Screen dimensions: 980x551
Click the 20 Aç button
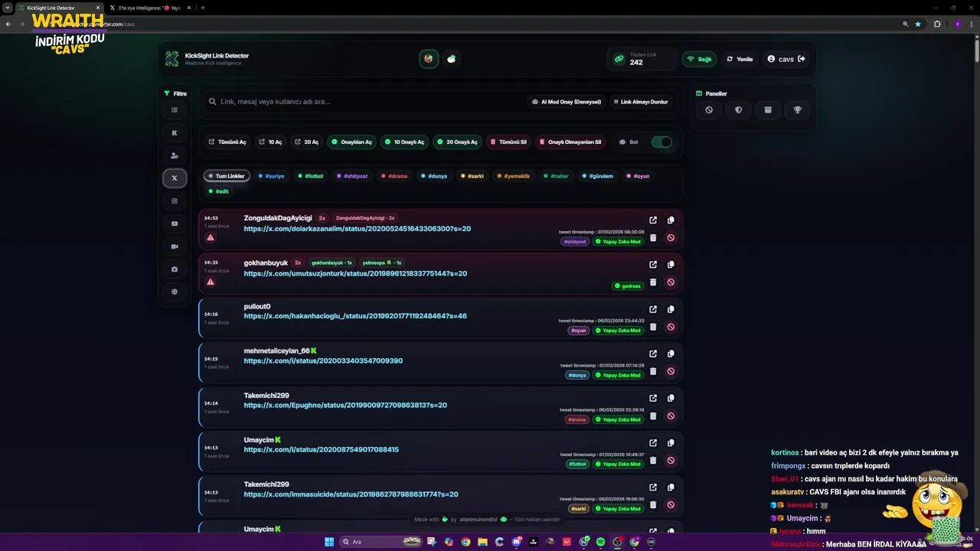pyautogui.click(x=306, y=142)
